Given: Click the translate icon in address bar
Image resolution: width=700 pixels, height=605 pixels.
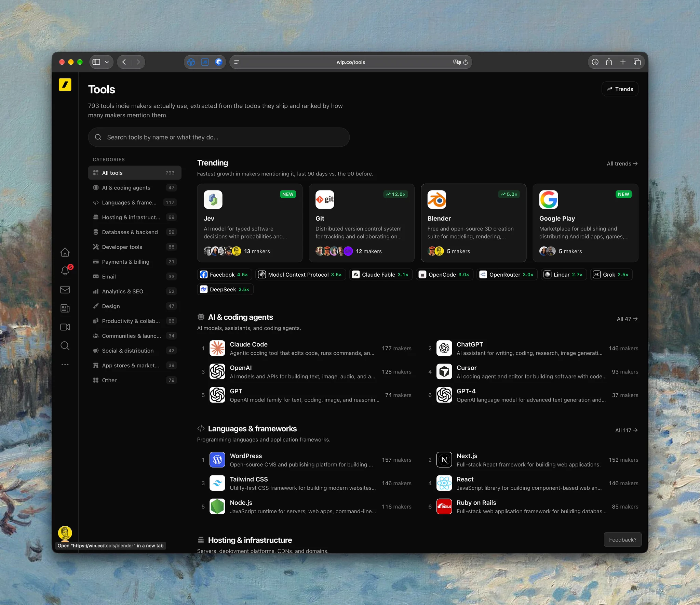Looking at the screenshot, I should pos(457,62).
